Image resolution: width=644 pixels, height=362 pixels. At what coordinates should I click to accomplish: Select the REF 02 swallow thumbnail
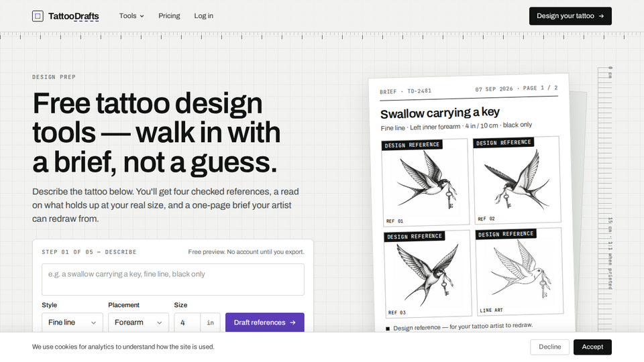click(517, 180)
